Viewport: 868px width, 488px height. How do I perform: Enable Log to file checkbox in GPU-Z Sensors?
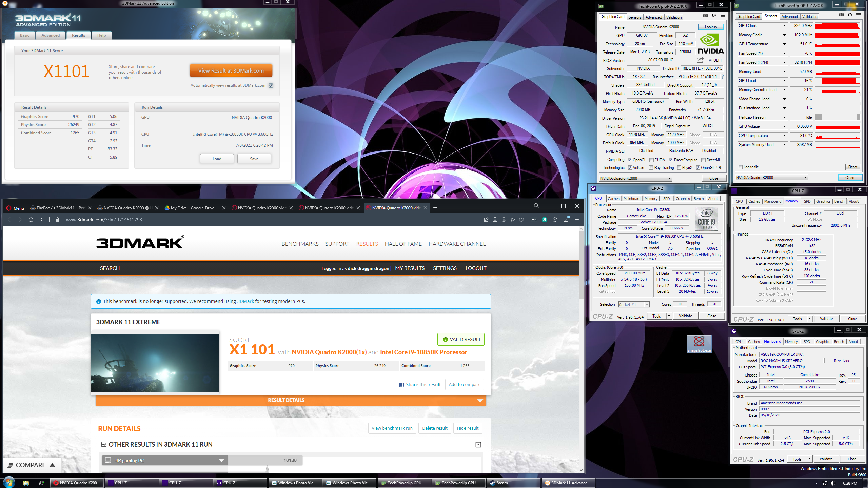pyautogui.click(x=741, y=167)
